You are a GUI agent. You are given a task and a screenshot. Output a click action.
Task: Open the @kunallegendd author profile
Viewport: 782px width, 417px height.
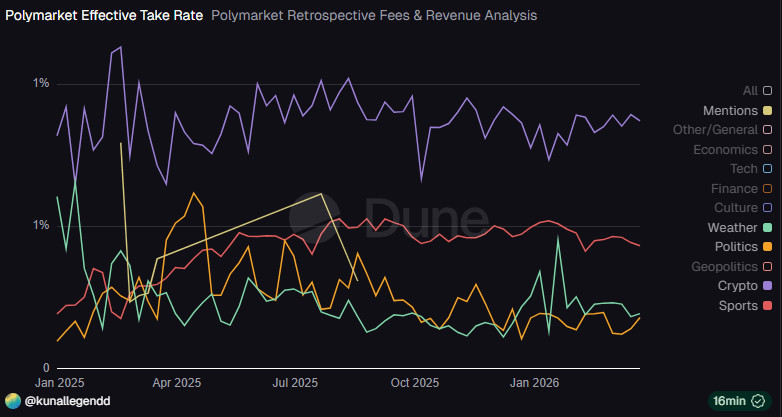coord(67,401)
